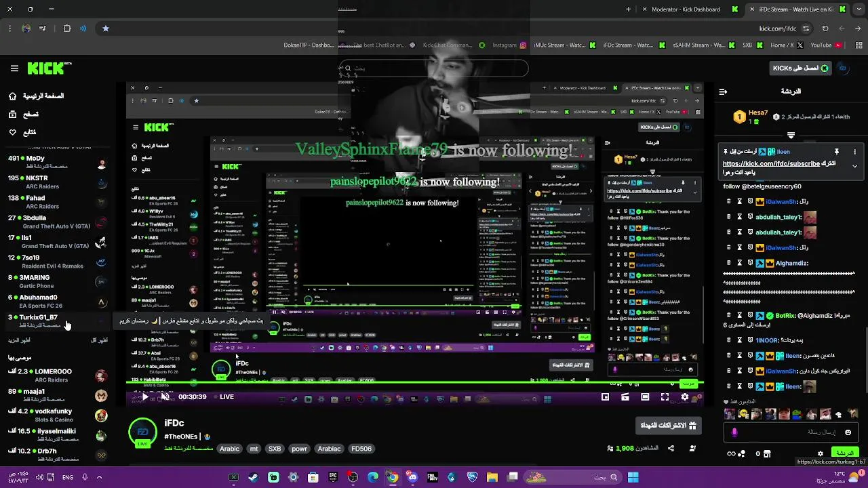Open the Epic Games launcher in the taskbar
The width and height of the screenshot is (868, 488).
coord(333,477)
